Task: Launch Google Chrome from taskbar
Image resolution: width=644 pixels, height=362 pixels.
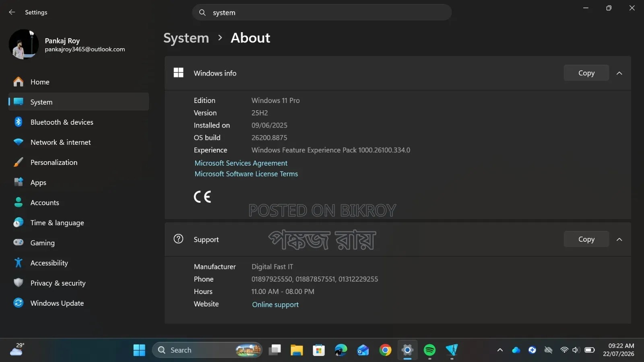Action: tap(385, 350)
